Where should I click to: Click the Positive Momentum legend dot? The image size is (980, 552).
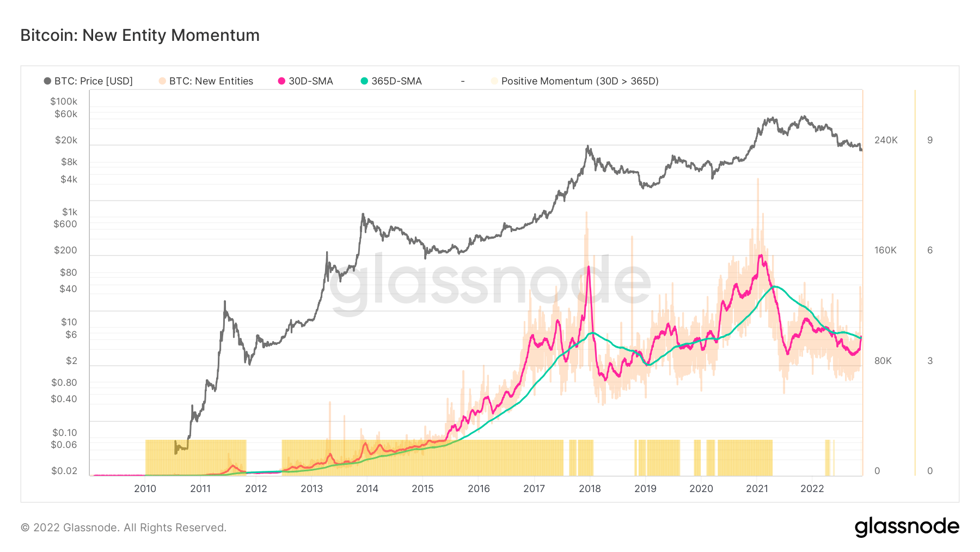[x=494, y=81]
